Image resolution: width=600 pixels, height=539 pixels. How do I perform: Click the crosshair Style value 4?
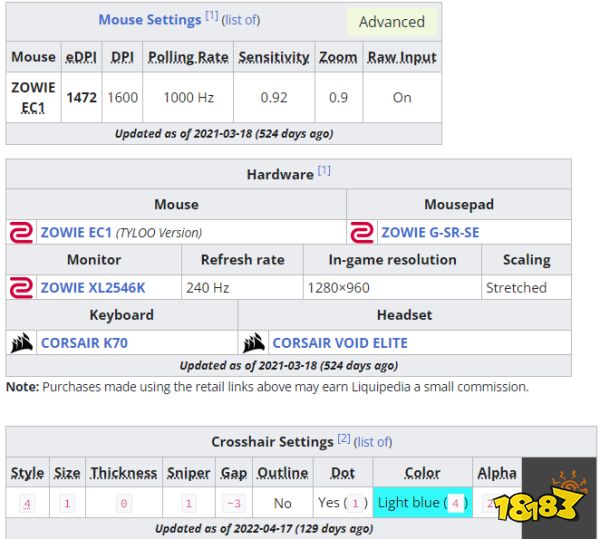[x=27, y=503]
